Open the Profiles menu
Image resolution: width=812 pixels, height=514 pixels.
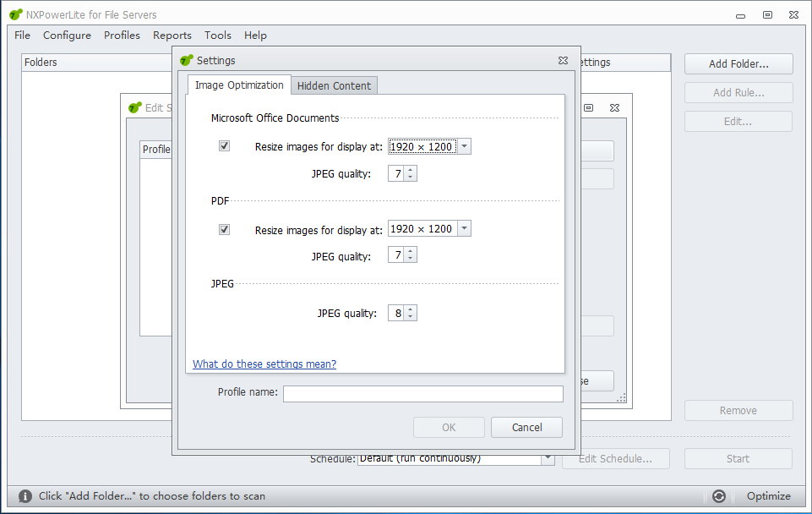122,36
